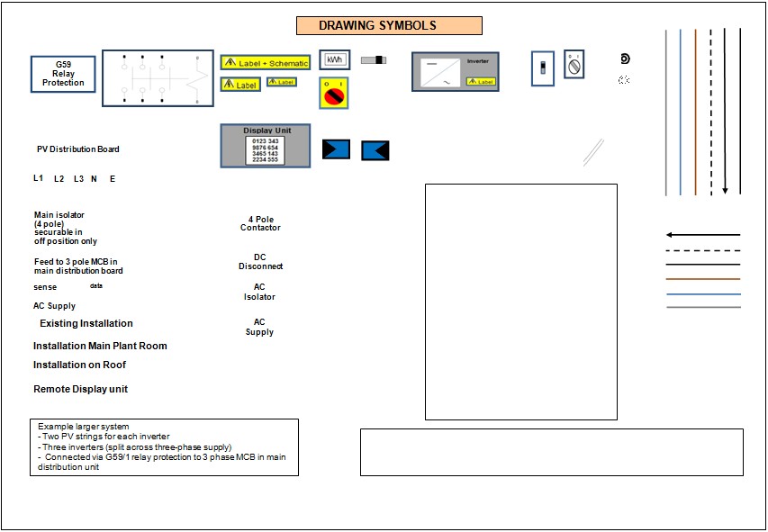Select the inline fuse connector symbol
This screenshot has height=532, width=768.
point(374,60)
